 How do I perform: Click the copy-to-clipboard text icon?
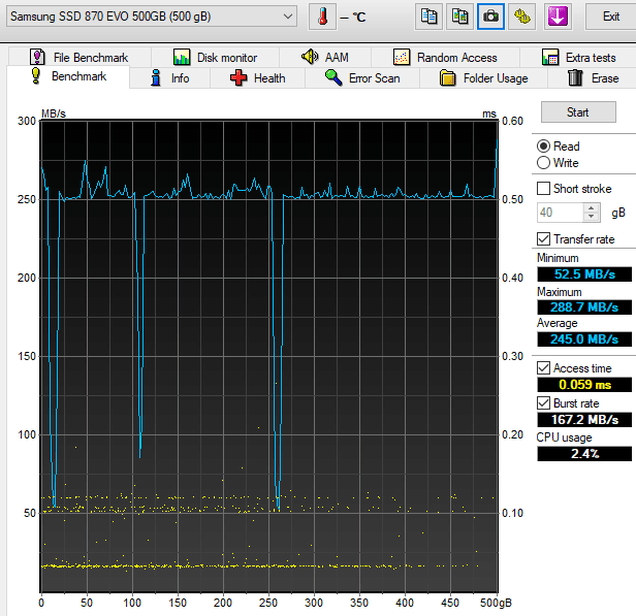pyautogui.click(x=428, y=17)
